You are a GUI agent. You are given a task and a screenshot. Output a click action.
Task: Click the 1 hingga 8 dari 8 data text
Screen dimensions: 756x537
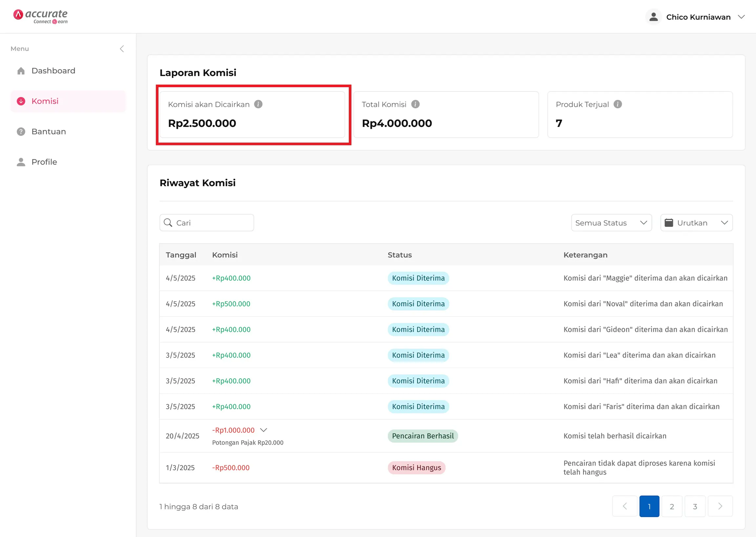click(199, 506)
